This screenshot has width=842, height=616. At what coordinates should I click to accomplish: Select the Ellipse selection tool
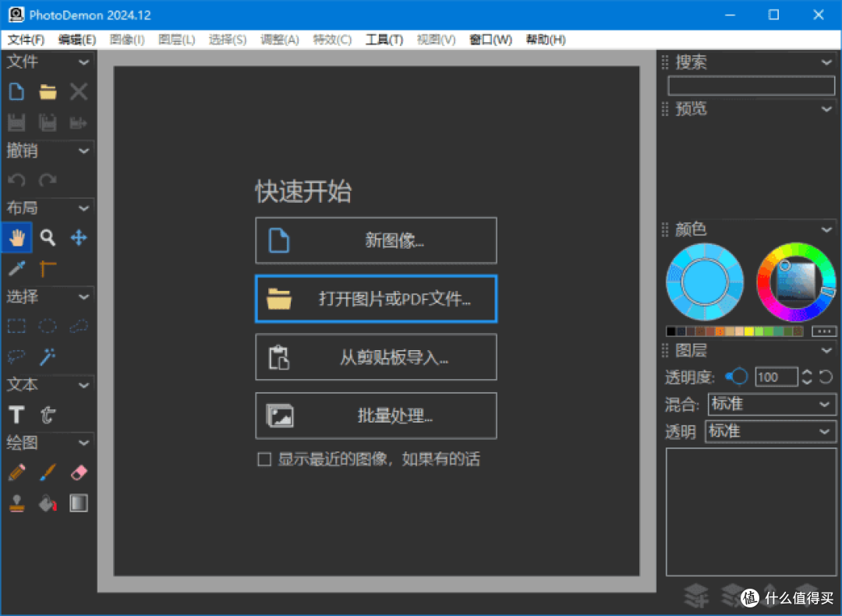pos(48,326)
